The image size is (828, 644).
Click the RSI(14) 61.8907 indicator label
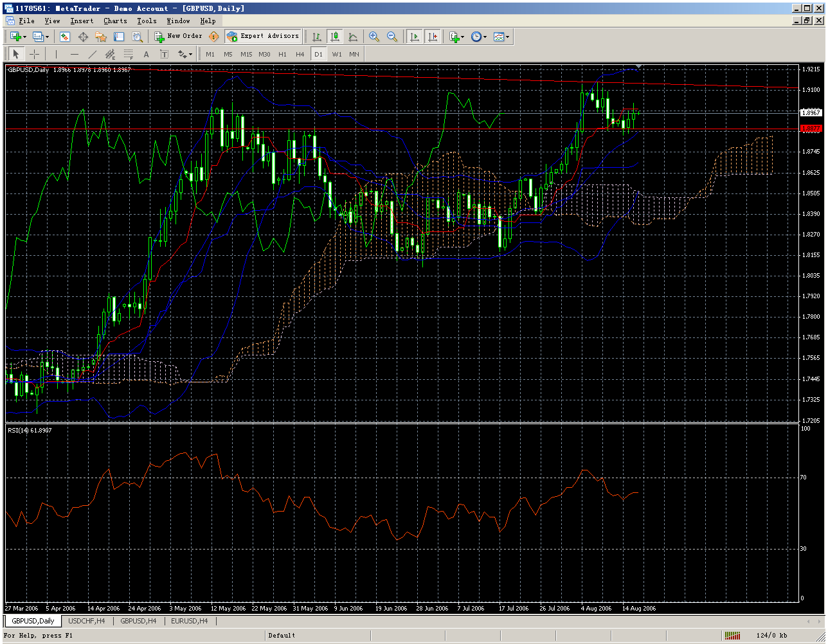coord(30,430)
